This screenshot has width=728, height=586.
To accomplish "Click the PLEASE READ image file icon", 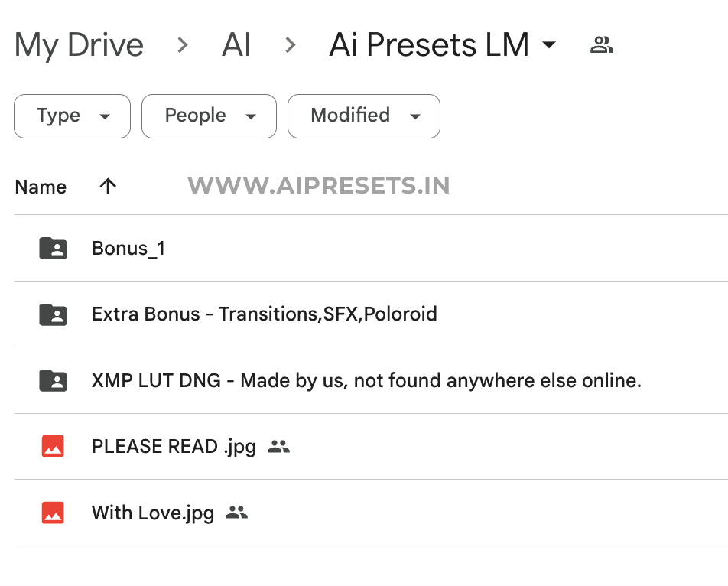I will [53, 446].
